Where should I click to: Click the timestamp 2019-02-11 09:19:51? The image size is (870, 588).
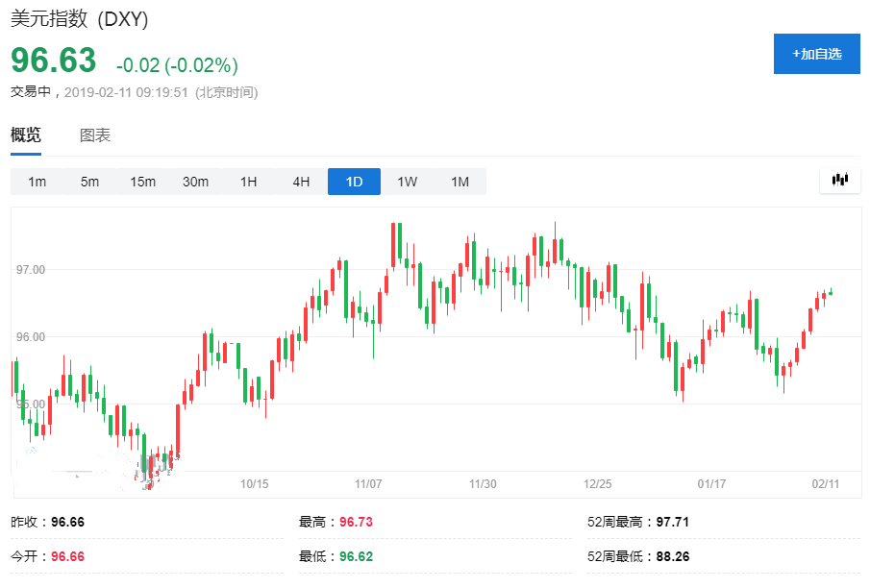[x=126, y=92]
